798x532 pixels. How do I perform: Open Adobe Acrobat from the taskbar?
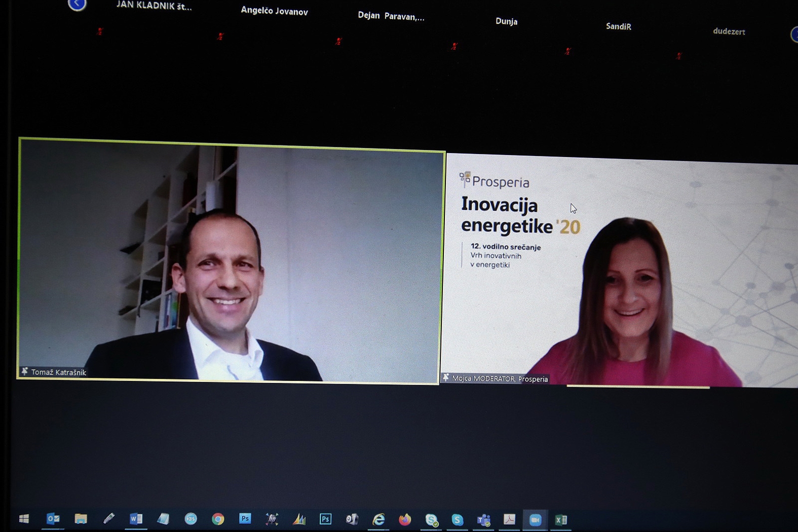point(509,520)
